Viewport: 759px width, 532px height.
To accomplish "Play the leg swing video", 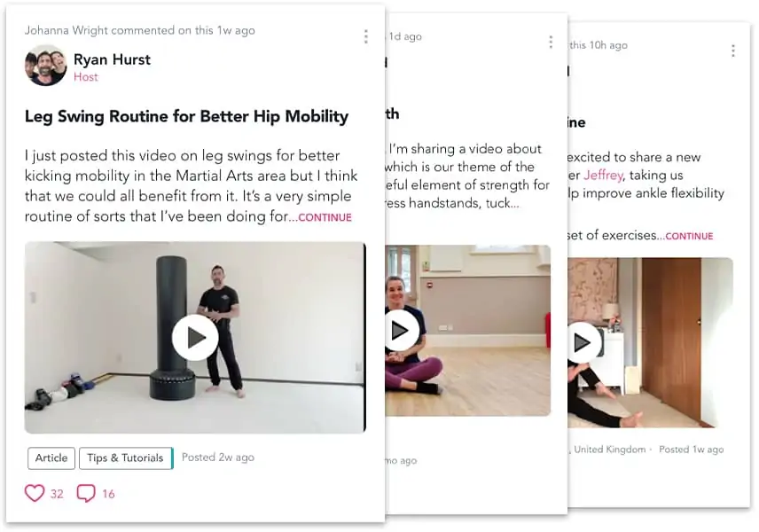I will [195, 338].
